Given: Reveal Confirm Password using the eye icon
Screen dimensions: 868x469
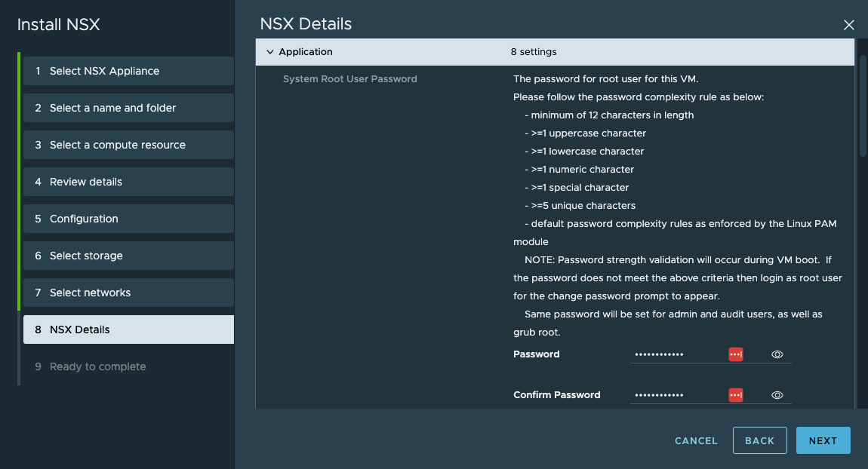Looking at the screenshot, I should pos(777,395).
